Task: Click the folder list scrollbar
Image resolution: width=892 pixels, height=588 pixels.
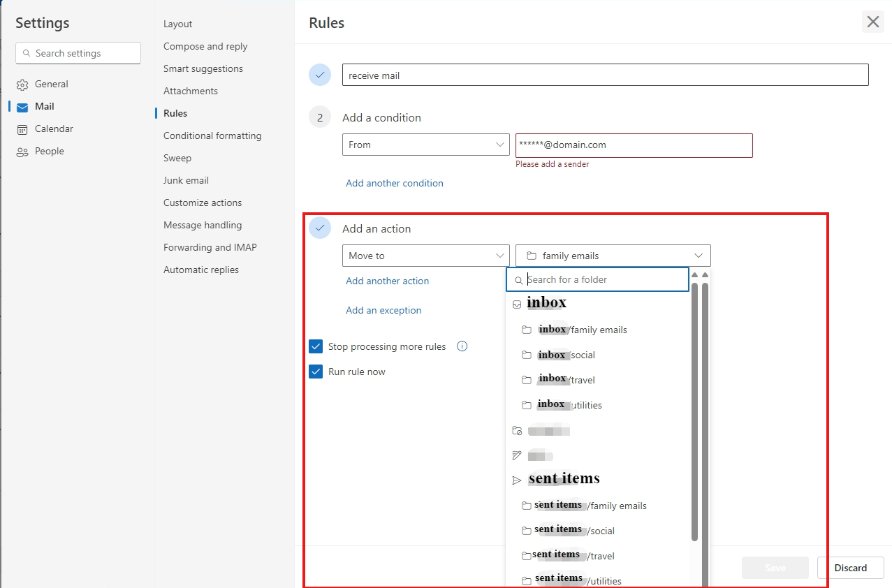Action: [x=694, y=412]
